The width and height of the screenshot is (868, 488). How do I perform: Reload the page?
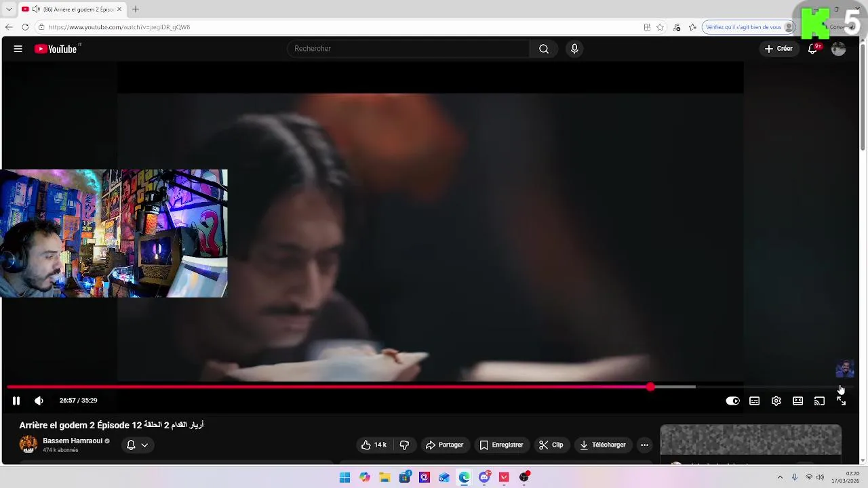pos(25,27)
